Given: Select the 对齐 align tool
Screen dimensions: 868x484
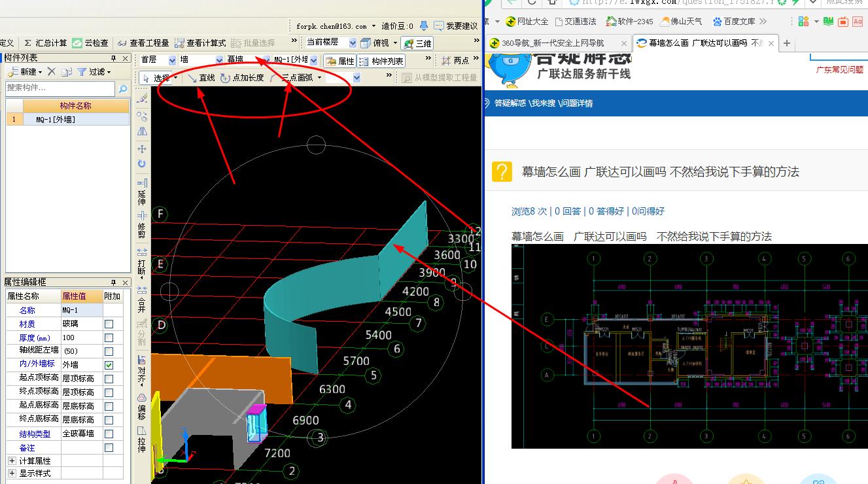Looking at the screenshot, I should (143, 372).
